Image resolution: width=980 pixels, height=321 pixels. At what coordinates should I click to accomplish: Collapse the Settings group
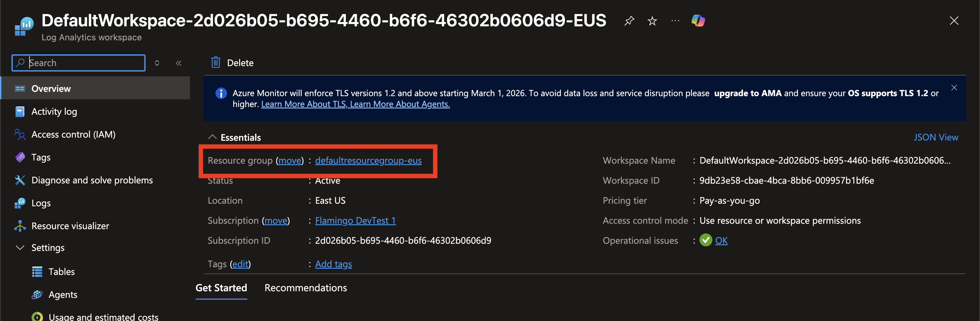pos(20,247)
